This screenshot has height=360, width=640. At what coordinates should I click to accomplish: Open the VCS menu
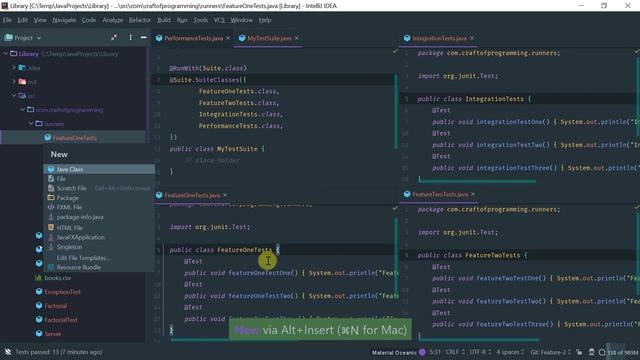click(x=219, y=20)
